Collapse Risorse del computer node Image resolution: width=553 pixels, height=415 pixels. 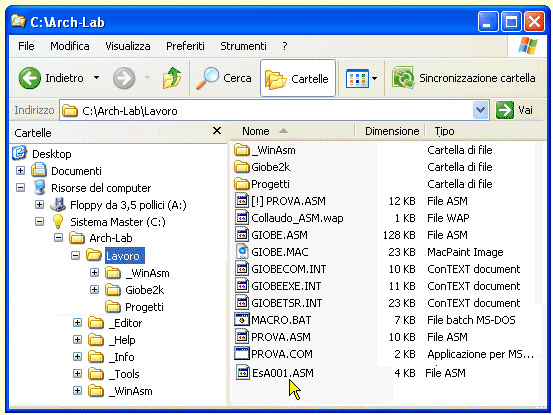[20, 188]
